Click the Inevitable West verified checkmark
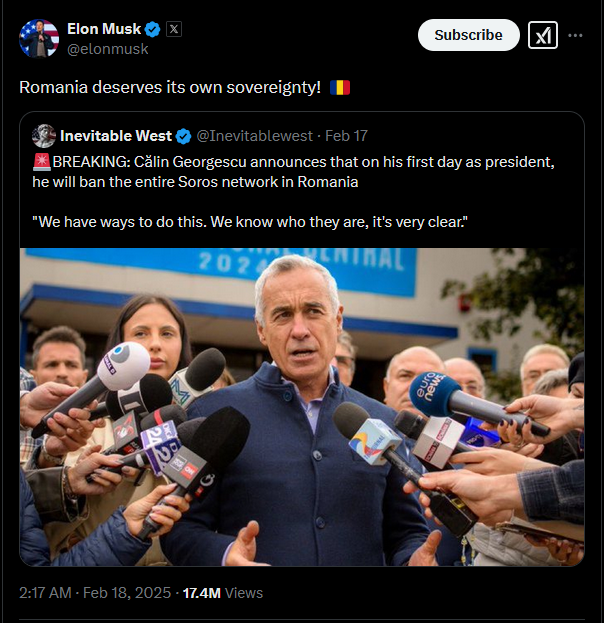The height and width of the screenshot is (623, 604). (184, 136)
